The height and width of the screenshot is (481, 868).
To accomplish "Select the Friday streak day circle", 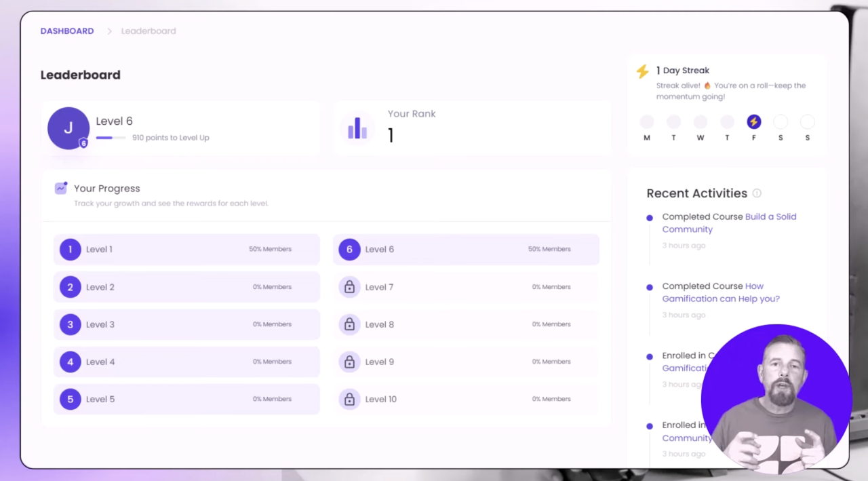I will click(753, 122).
